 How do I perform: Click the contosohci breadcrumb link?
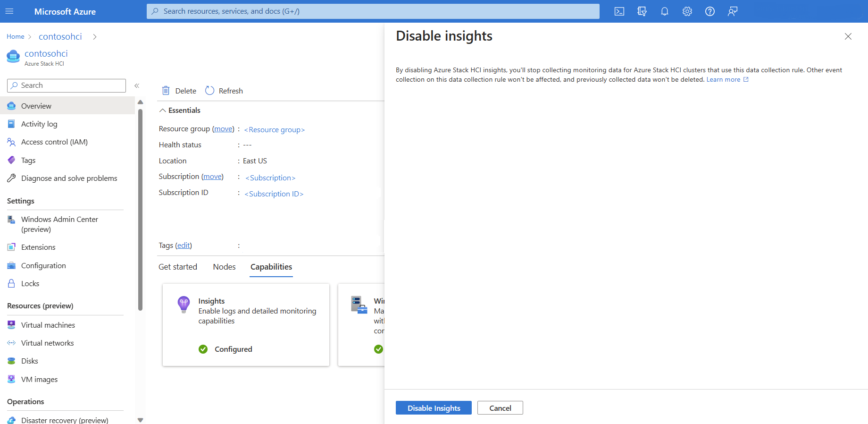[60, 36]
